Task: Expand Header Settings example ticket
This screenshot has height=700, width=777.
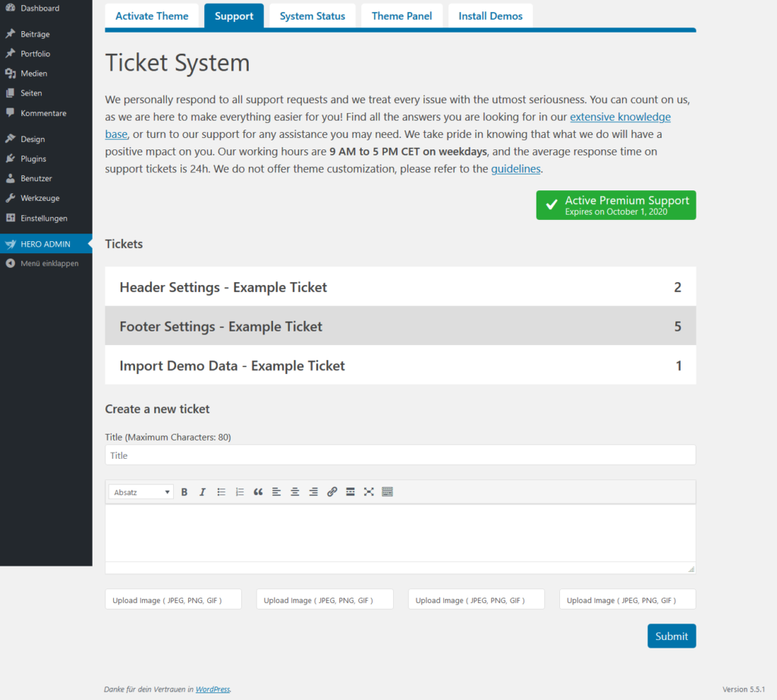Action: tap(401, 287)
